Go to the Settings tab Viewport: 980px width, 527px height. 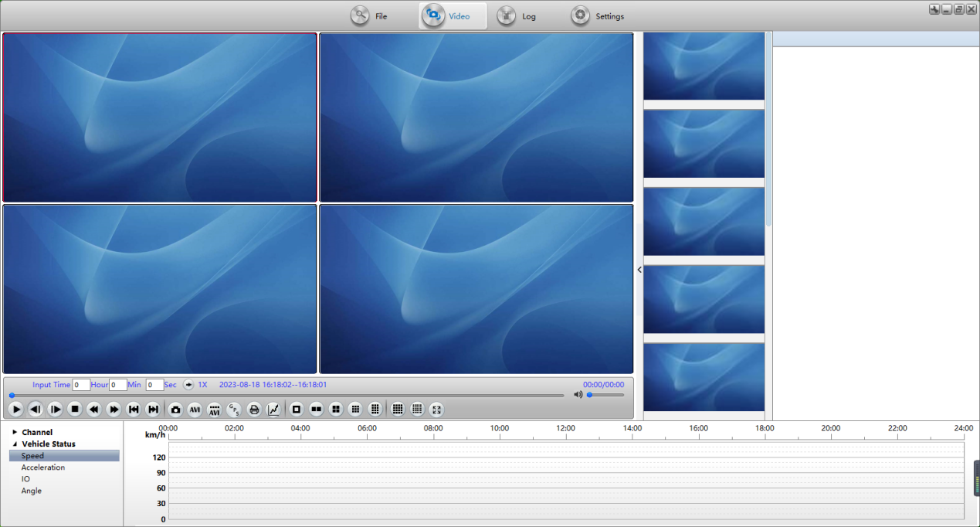[x=598, y=15]
